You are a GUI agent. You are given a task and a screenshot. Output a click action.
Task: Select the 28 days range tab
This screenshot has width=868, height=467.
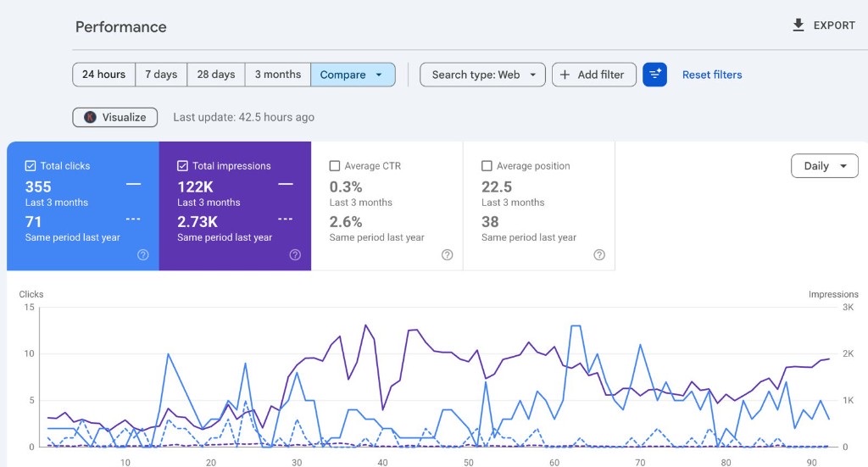click(216, 74)
